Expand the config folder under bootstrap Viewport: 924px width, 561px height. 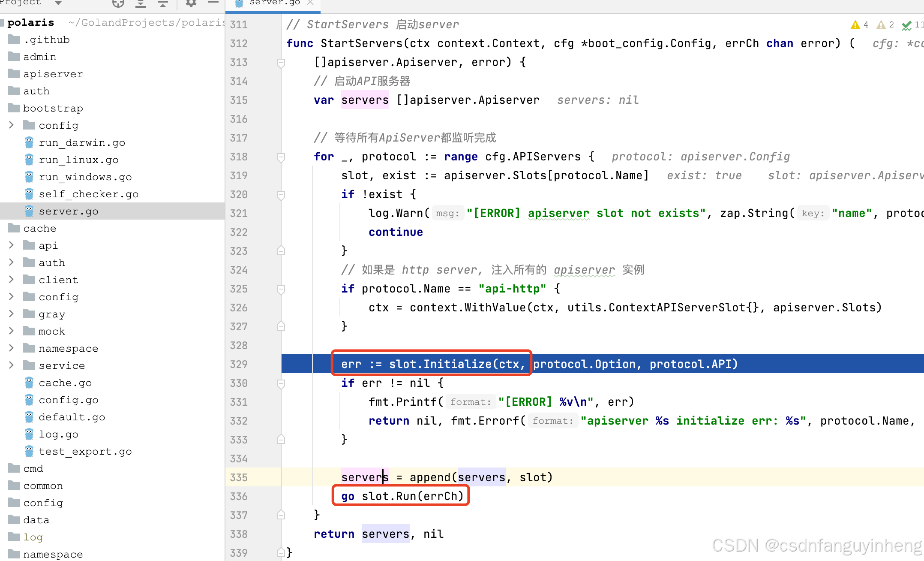[12, 125]
